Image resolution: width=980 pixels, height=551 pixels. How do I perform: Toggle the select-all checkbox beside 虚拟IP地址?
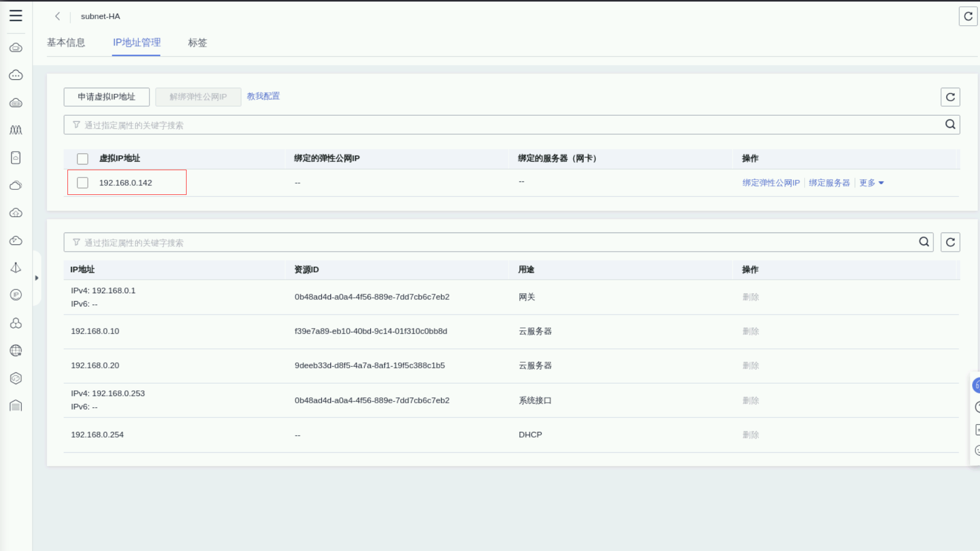pyautogui.click(x=83, y=159)
